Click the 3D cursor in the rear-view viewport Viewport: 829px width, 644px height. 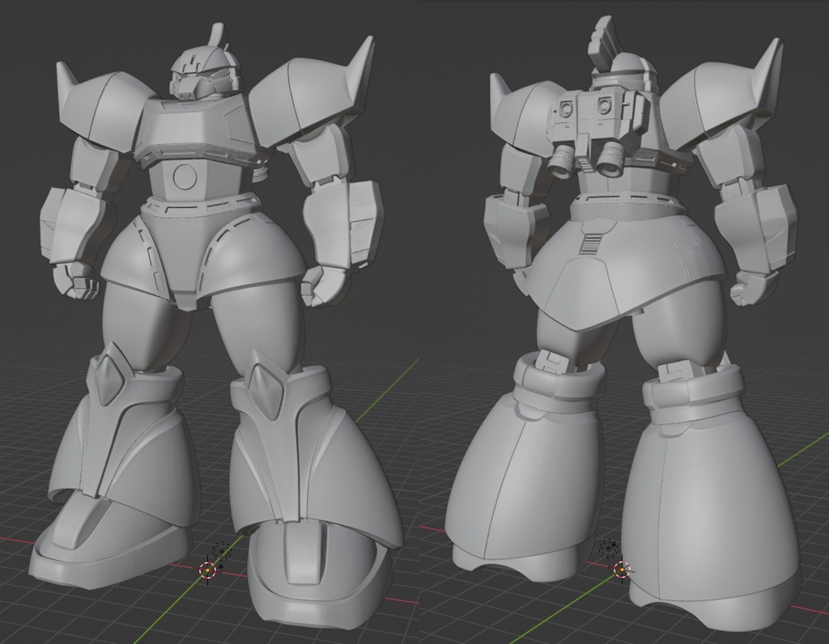[621, 570]
